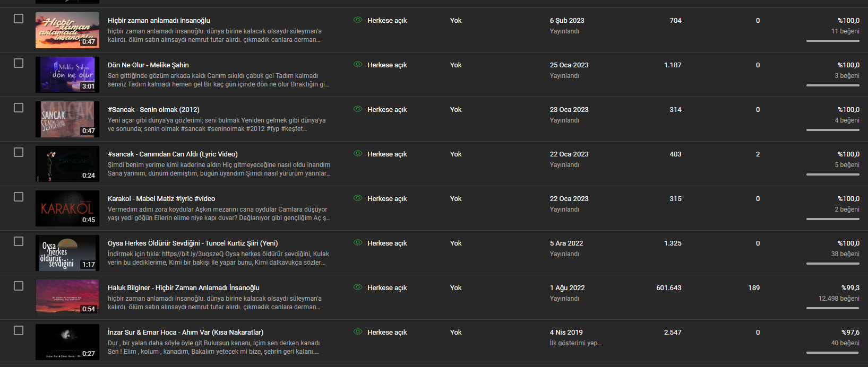The width and height of the screenshot is (868, 367).
Task: Open the video titled Haluk Bilginer - Hiçbir Zaman Anlamadı İnsanoğlu
Action: click(x=184, y=287)
